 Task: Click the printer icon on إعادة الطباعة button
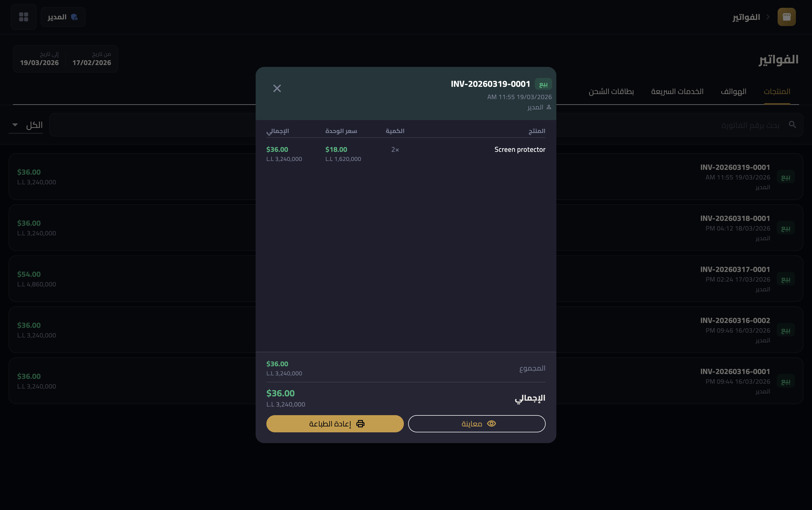(x=360, y=423)
